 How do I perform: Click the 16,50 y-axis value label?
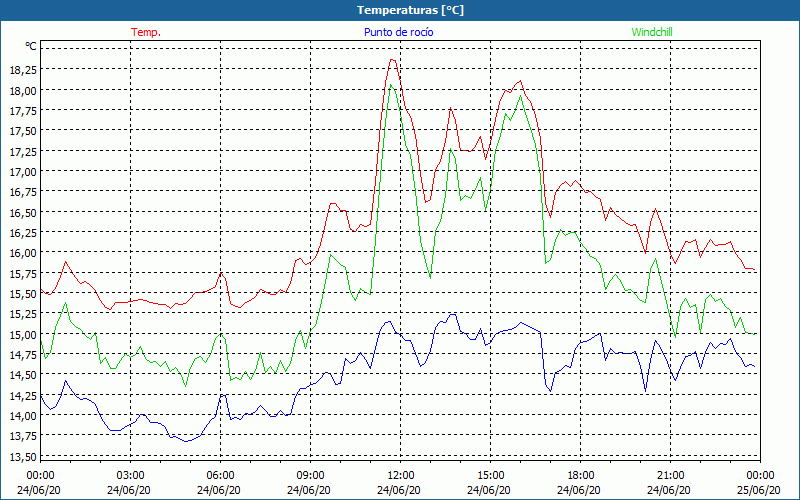[22, 213]
